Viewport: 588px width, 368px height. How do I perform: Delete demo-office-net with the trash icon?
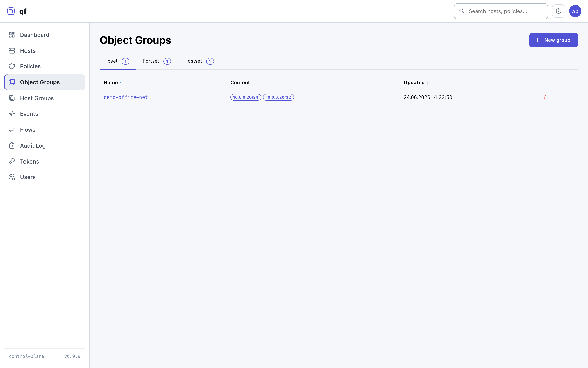(x=546, y=97)
